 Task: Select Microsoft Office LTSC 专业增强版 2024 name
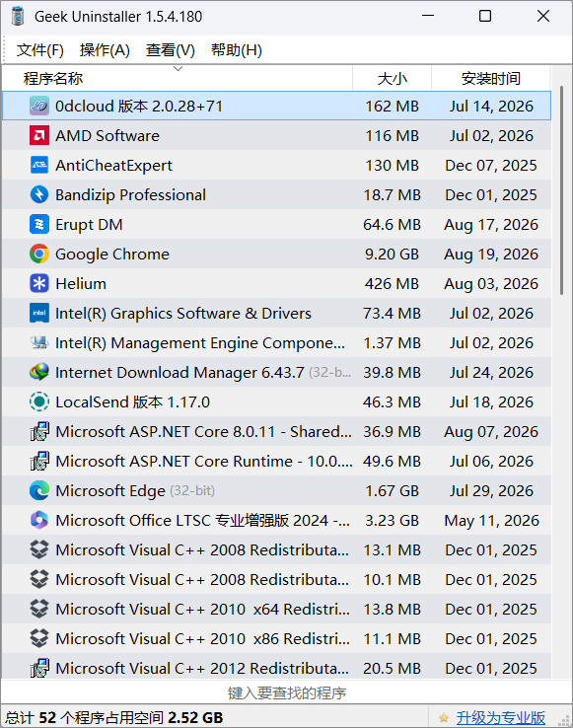(202, 521)
